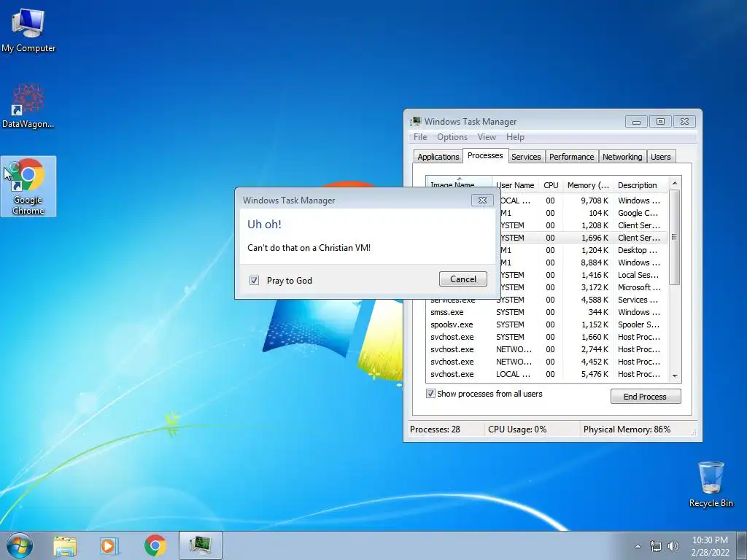Click Processes: 28 in status bar
The image size is (747, 560).
click(x=435, y=429)
